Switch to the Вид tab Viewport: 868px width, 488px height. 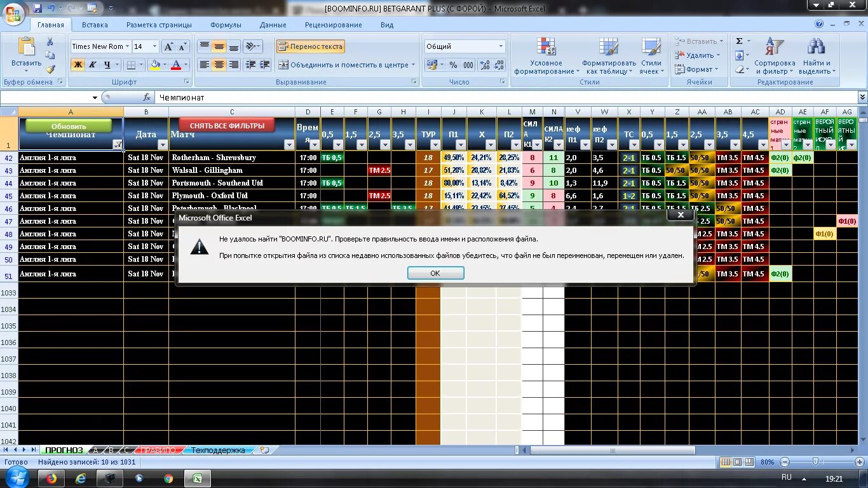pos(387,25)
